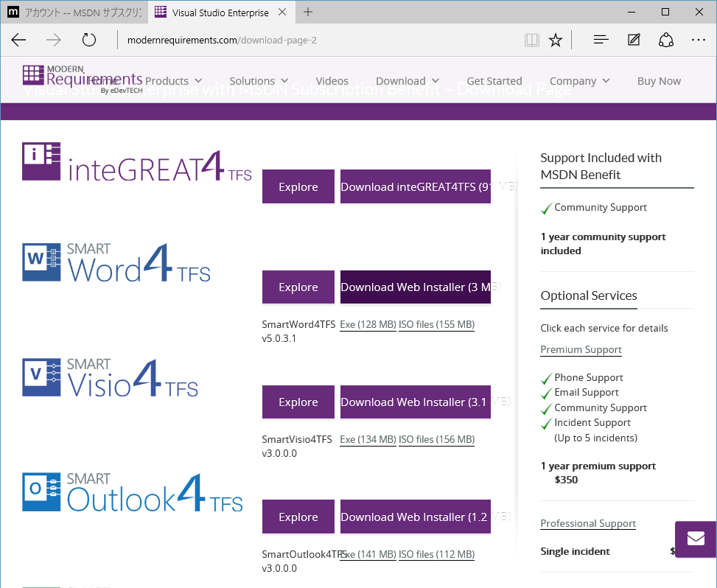Viewport: 717px width, 588px height.
Task: Add page to favorites with star icon
Action: [555, 41]
